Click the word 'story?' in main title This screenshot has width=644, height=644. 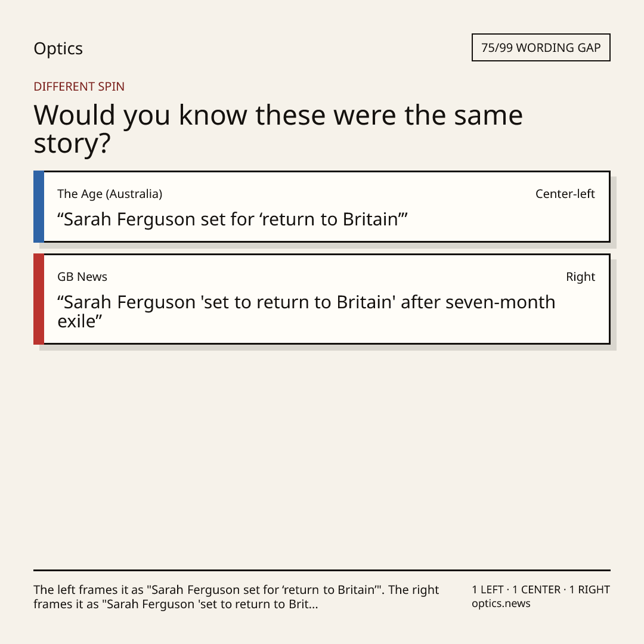[x=72, y=144]
